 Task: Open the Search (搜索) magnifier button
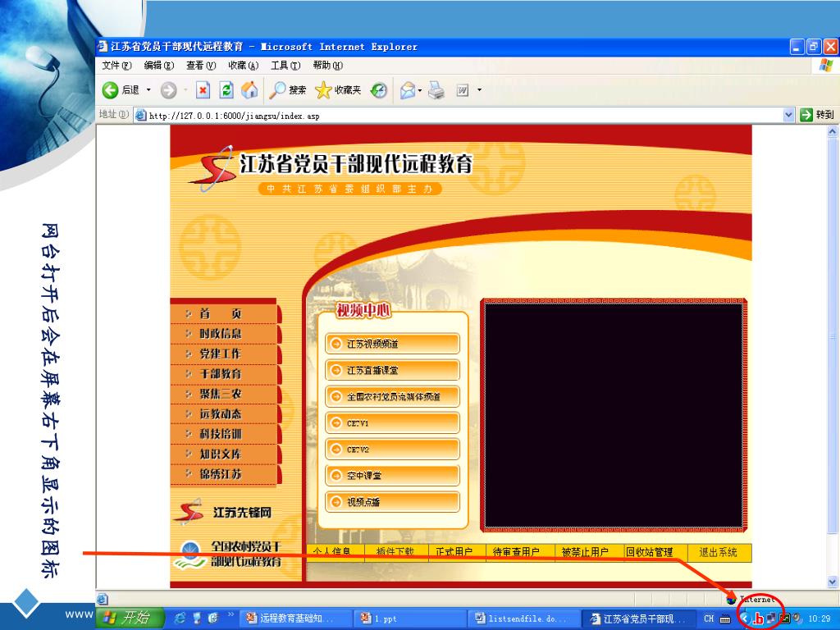[x=288, y=90]
